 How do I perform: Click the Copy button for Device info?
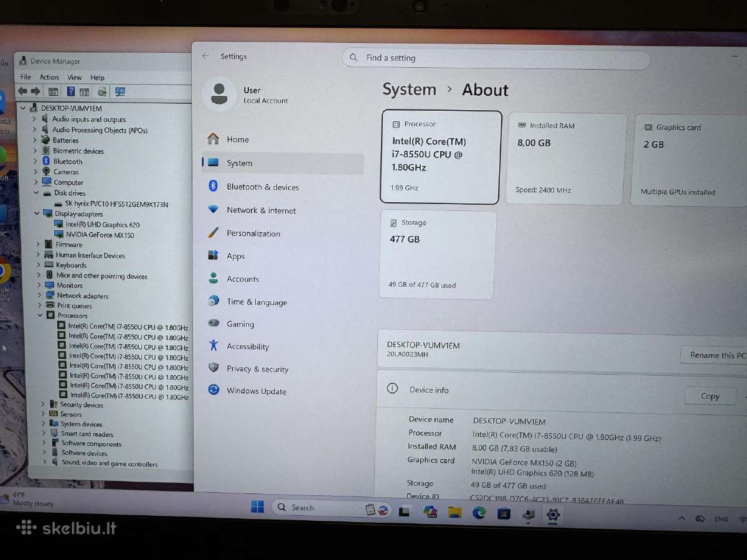point(710,396)
